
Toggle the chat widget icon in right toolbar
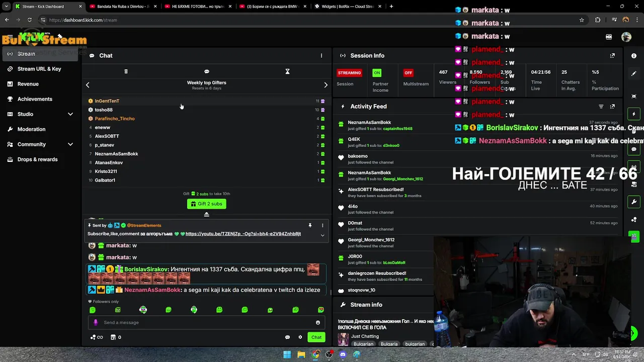coord(634,149)
